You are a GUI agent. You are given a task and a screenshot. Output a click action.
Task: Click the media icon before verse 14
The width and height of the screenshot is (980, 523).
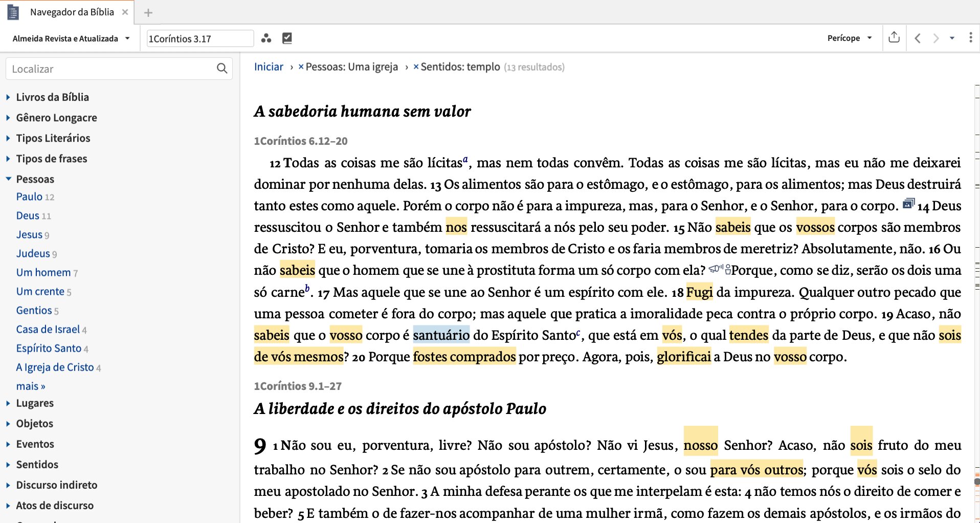[908, 203]
